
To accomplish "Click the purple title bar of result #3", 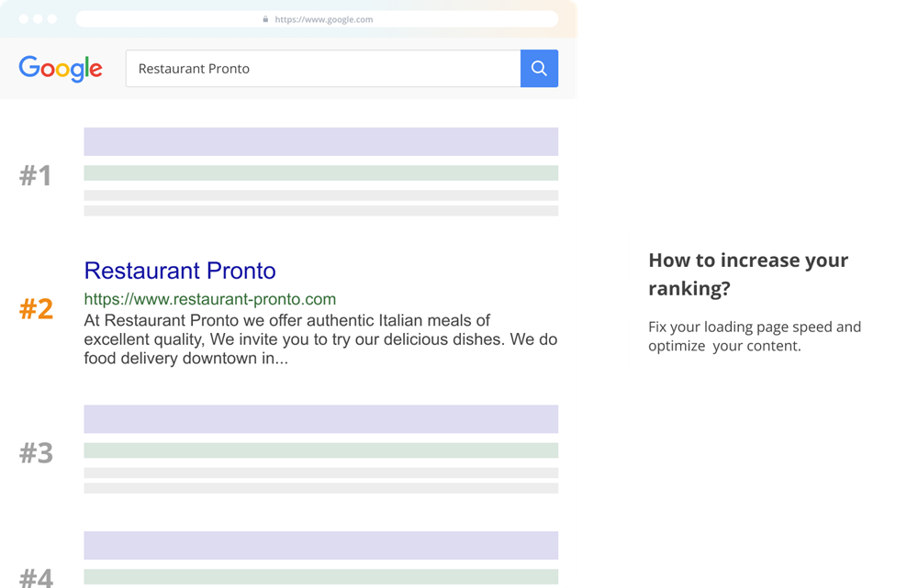I will (x=320, y=419).
